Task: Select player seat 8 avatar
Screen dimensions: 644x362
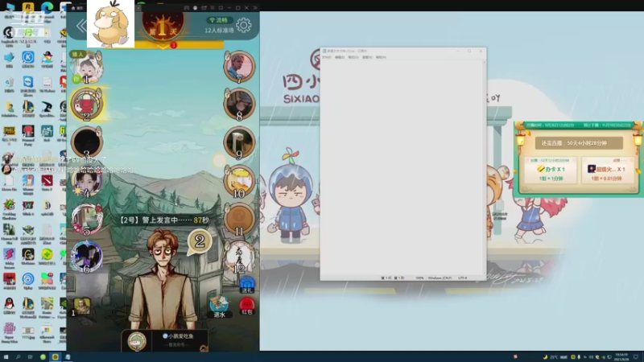Action: click(239, 104)
